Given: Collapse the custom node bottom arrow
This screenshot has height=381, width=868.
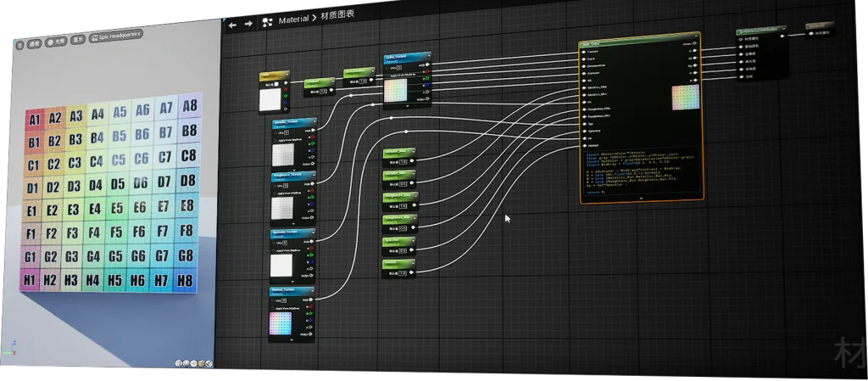Looking at the screenshot, I should pyautogui.click(x=641, y=198).
